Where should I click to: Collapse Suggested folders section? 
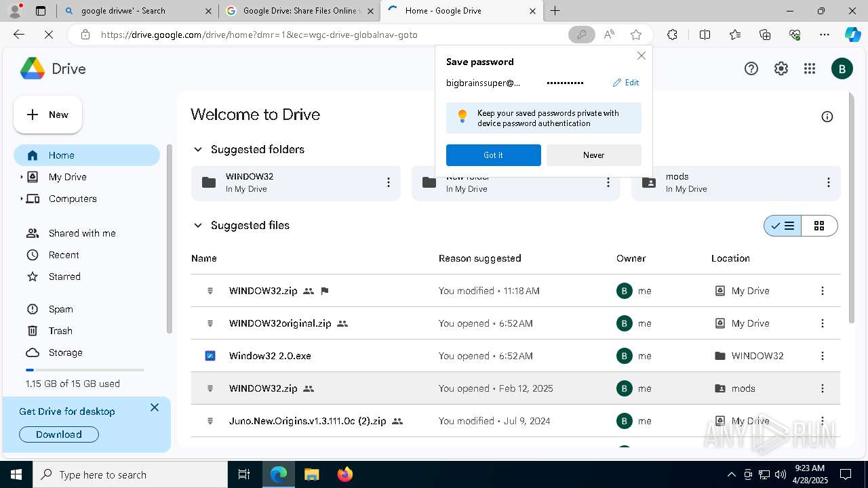tap(198, 149)
